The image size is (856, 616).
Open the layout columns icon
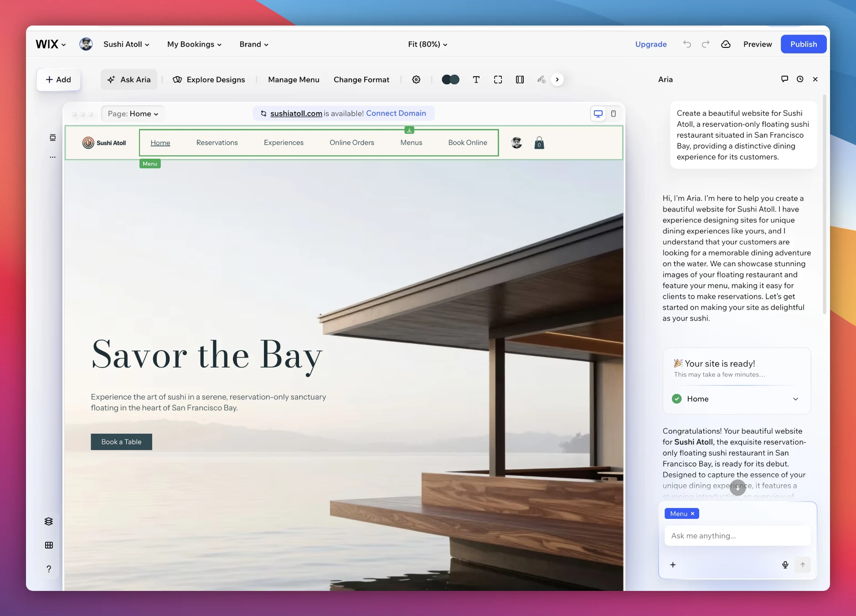(520, 80)
